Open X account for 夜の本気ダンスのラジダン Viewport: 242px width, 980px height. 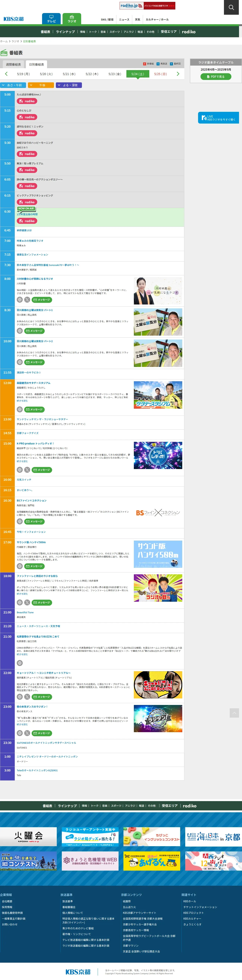tap(27, 733)
